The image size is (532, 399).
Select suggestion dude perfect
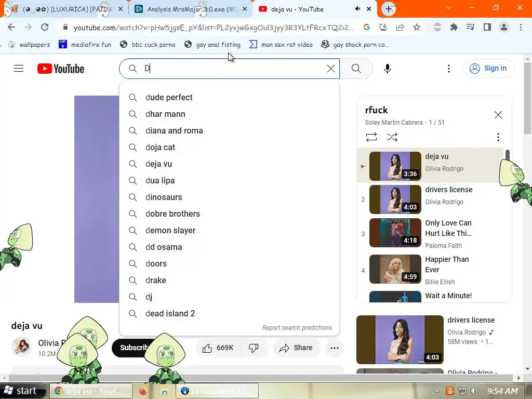pyautogui.click(x=229, y=97)
